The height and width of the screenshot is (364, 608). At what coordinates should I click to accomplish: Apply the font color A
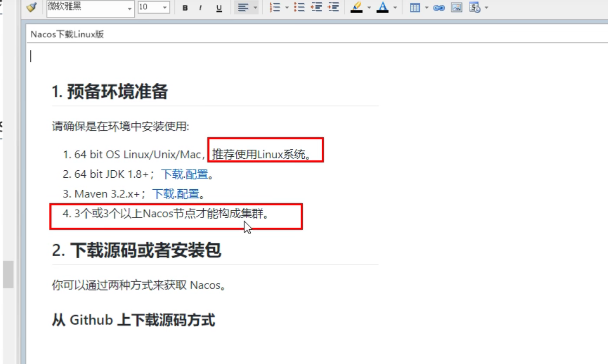pos(383,7)
